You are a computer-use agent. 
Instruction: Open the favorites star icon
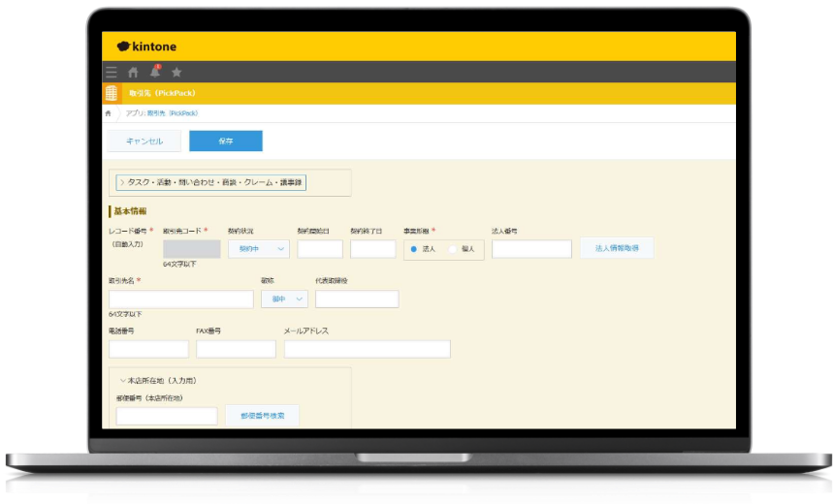point(176,73)
